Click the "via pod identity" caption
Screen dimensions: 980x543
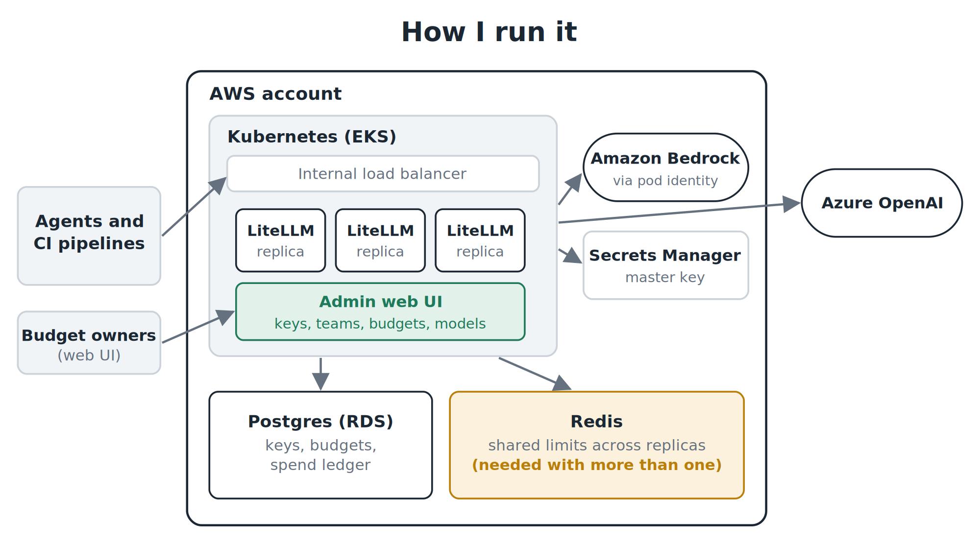[x=665, y=181]
